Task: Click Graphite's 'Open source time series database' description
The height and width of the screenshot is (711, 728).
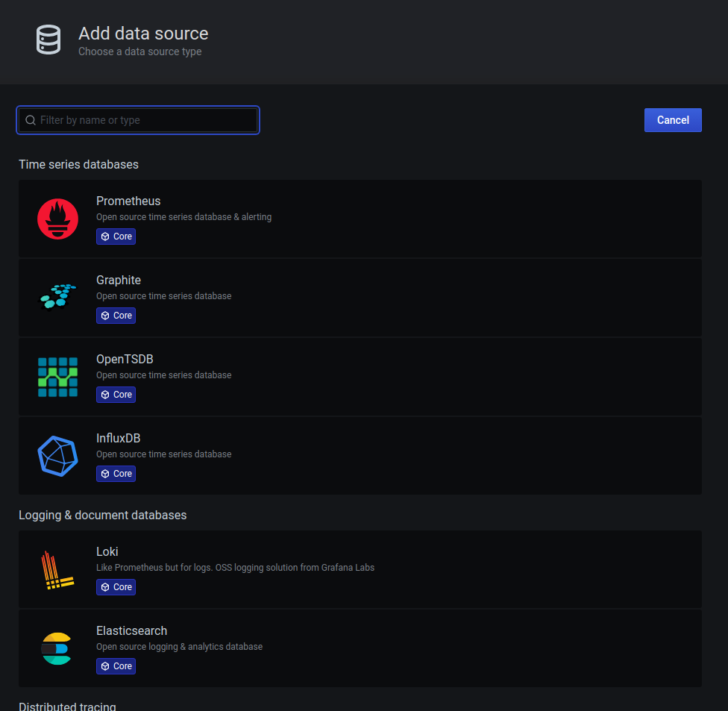Action: (164, 296)
